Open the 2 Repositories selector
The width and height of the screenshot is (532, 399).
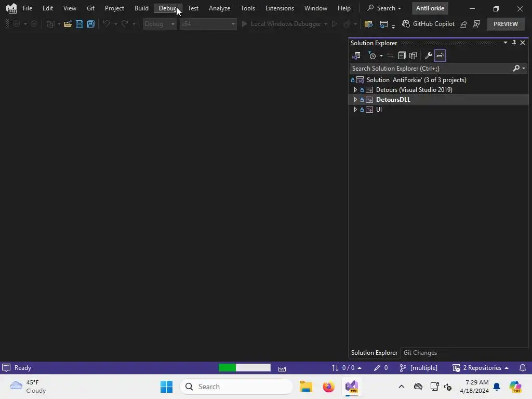(x=481, y=368)
